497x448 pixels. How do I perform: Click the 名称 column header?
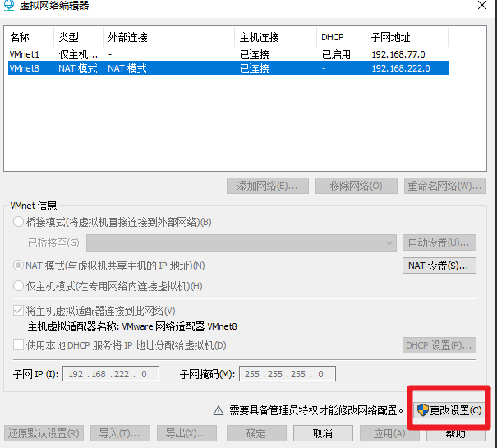coord(30,37)
